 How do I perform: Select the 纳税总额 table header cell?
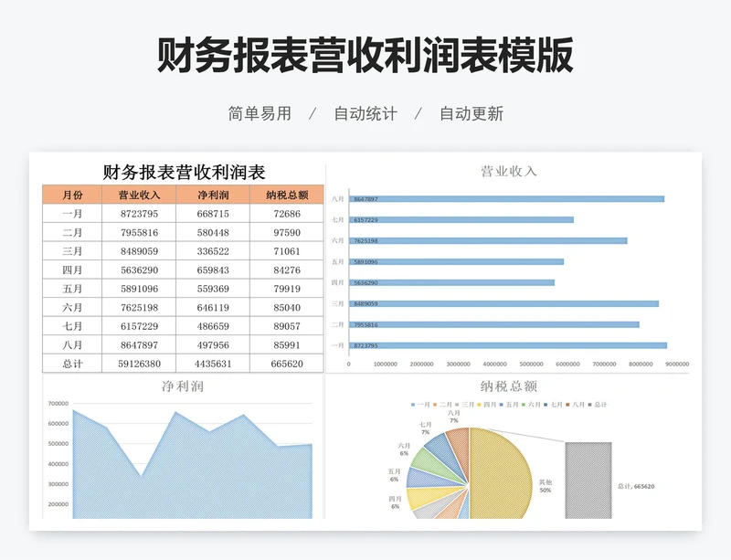[x=287, y=195]
